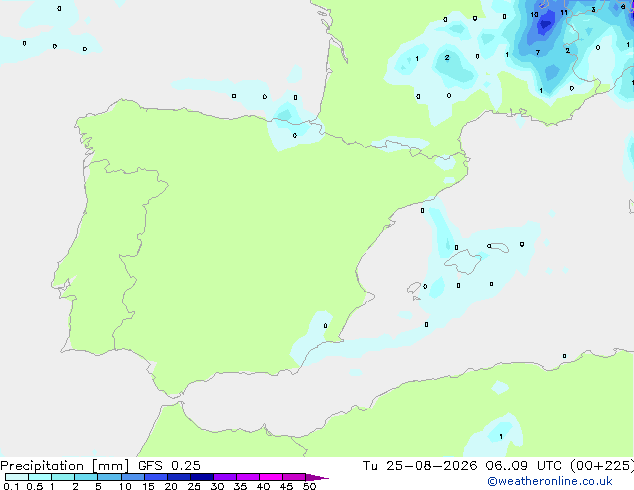This screenshot has width=634, height=490.
Task: Click the 20–25 mm dark blue swatch
Action: 179,477
